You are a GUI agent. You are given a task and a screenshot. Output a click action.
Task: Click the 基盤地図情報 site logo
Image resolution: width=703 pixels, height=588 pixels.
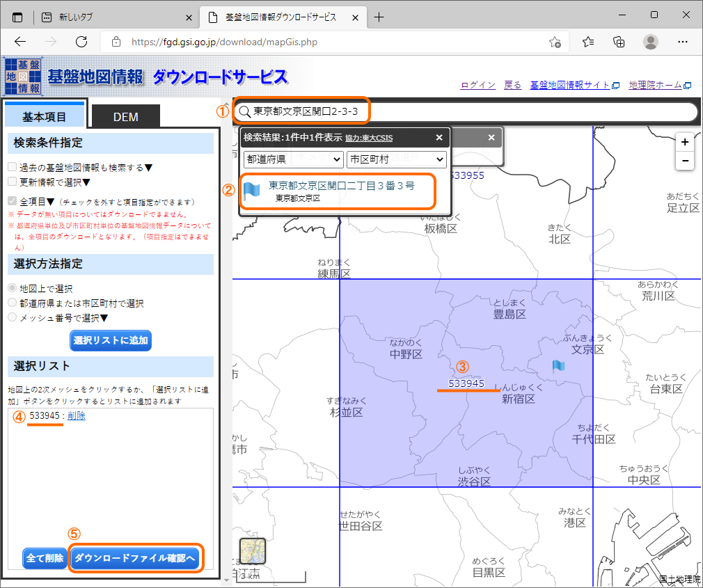point(23,76)
